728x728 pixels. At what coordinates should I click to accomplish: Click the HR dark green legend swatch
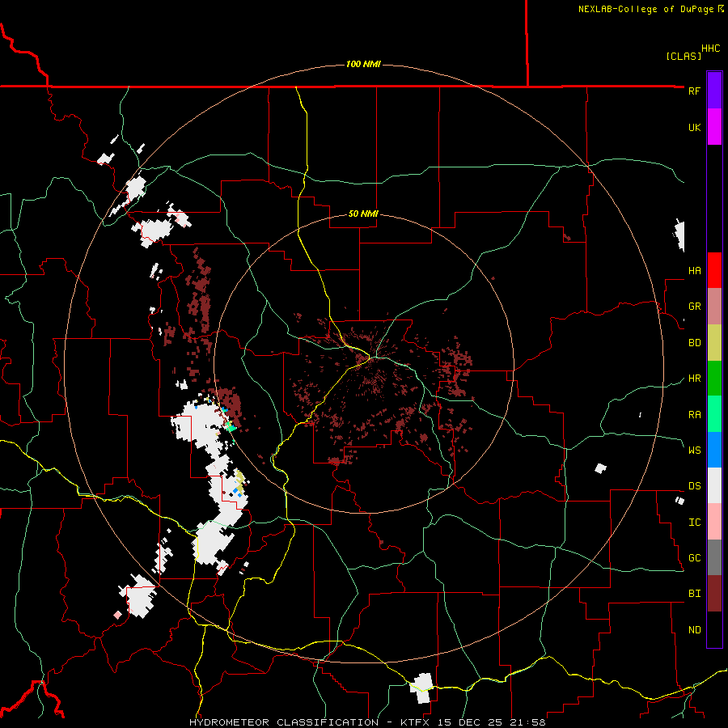click(x=714, y=379)
